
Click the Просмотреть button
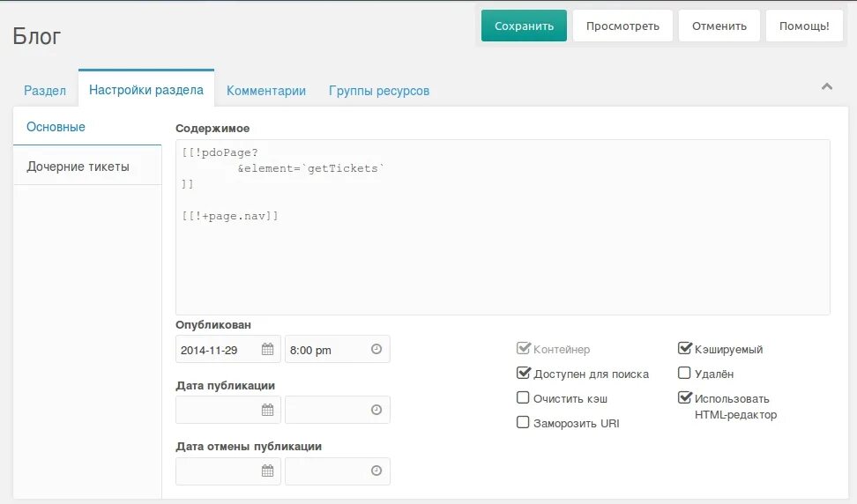[x=622, y=26]
